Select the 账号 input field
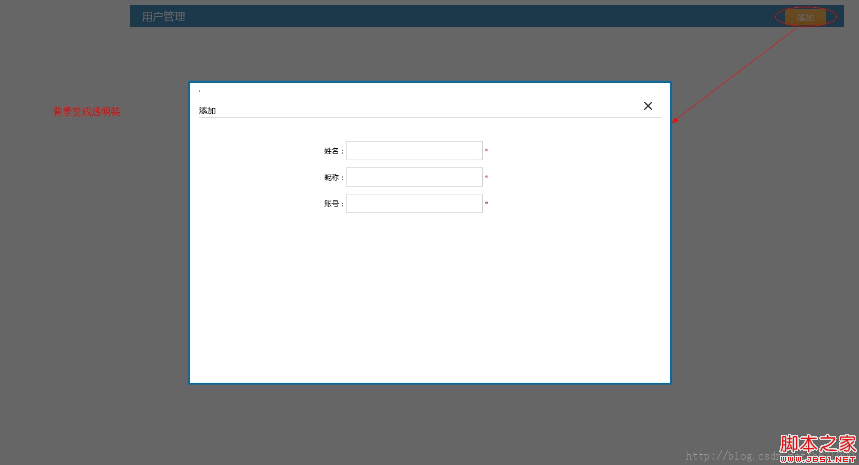 tap(414, 204)
